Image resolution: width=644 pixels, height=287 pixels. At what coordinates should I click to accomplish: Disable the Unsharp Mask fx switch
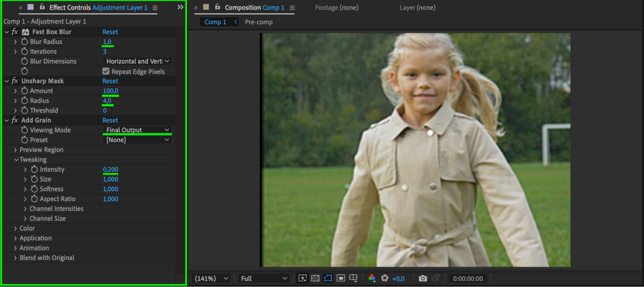(14, 81)
